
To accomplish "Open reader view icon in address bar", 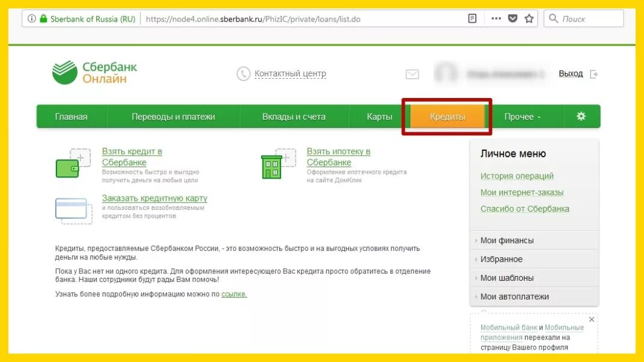I will [472, 19].
